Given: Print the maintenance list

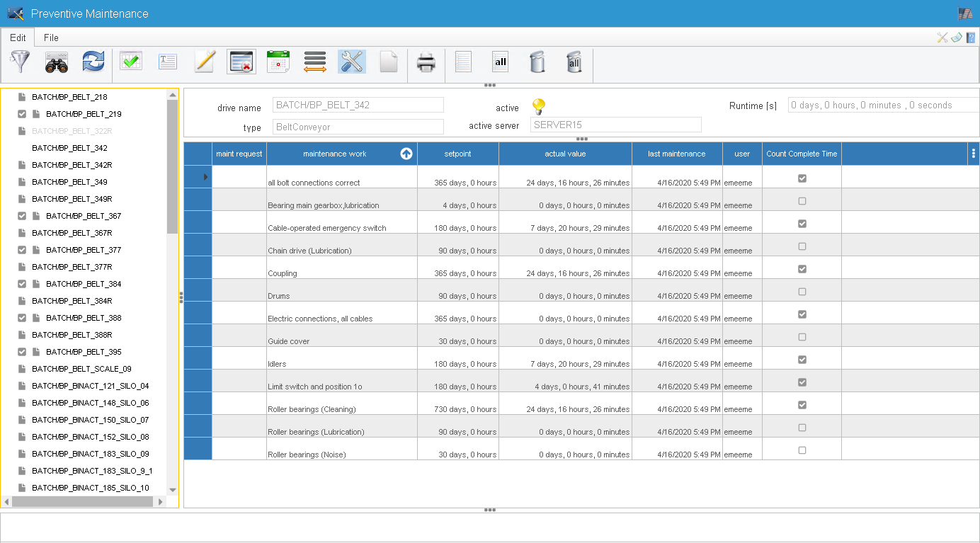Looking at the screenshot, I should click(x=426, y=62).
